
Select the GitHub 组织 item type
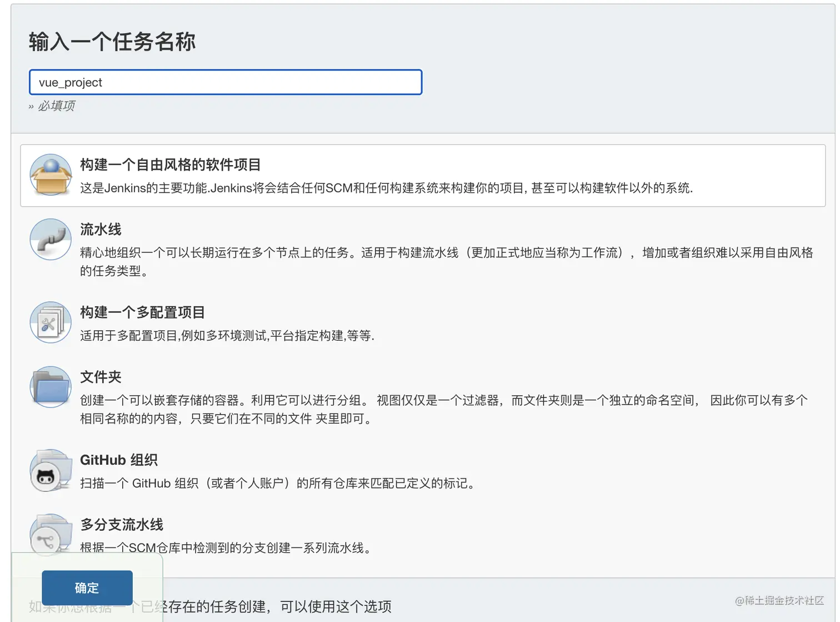coord(118,460)
